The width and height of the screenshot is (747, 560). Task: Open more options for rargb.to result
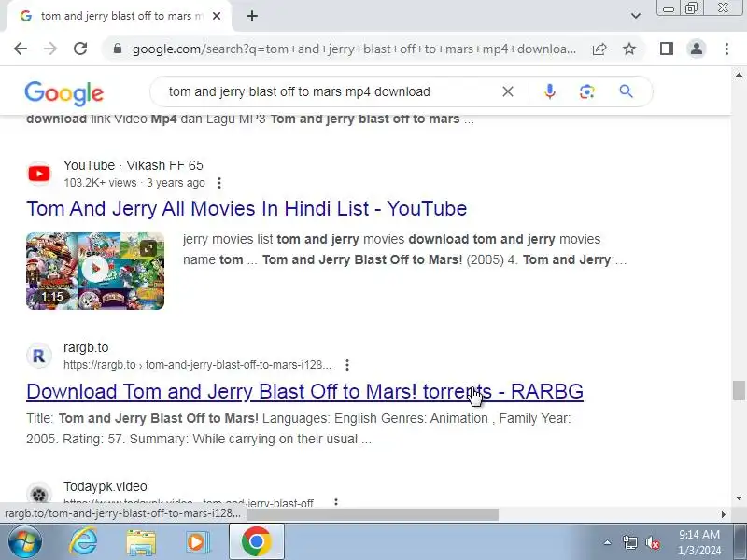click(347, 365)
